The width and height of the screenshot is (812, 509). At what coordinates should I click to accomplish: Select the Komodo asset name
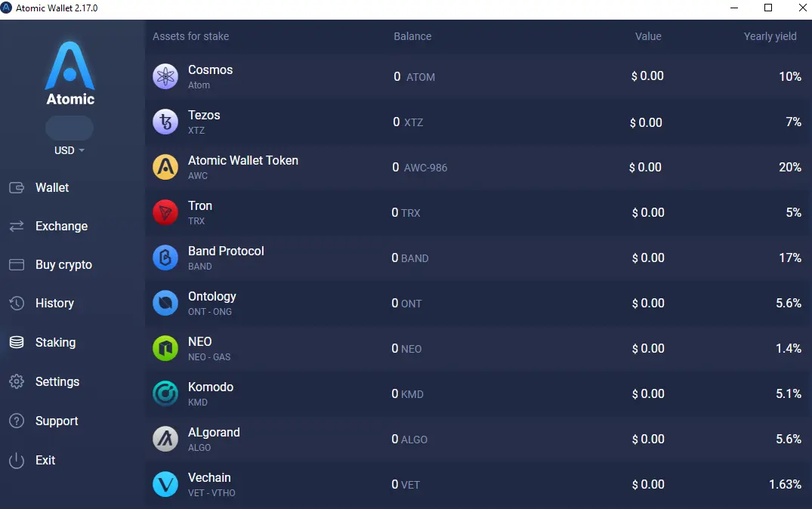[x=211, y=387]
